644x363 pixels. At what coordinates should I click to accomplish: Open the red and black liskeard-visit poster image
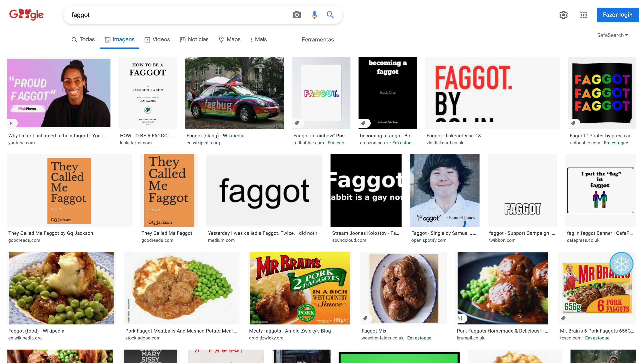coord(492,93)
